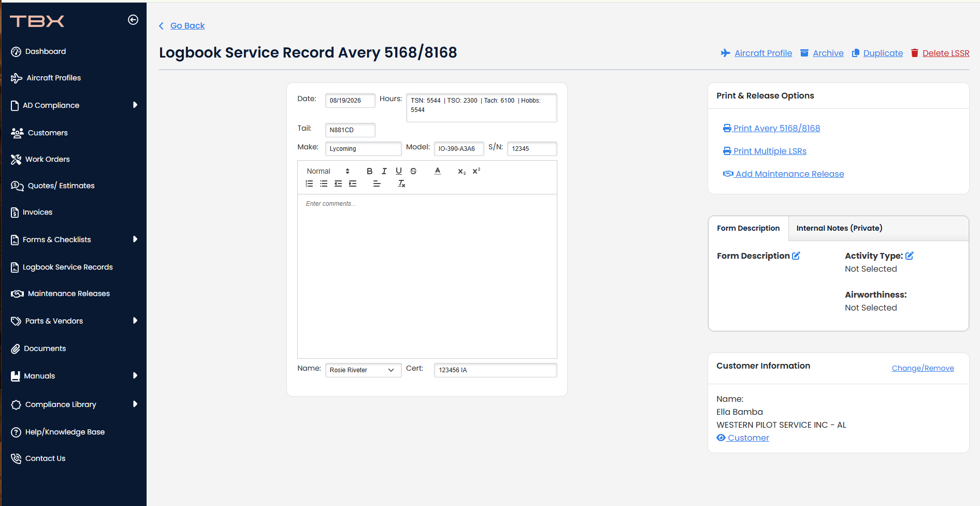Apply subscript formatting
This screenshot has width=980, height=506.
tap(462, 171)
